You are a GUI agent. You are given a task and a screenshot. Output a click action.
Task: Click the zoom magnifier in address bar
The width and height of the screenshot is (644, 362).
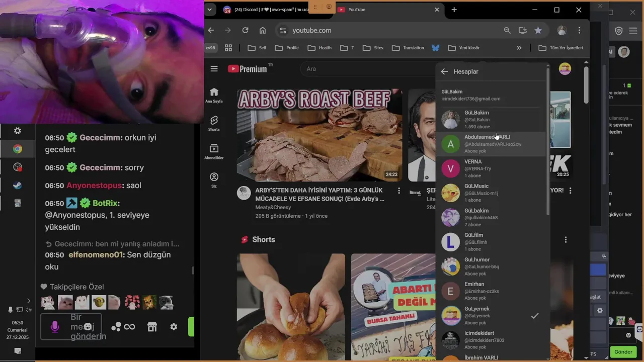[x=507, y=30]
